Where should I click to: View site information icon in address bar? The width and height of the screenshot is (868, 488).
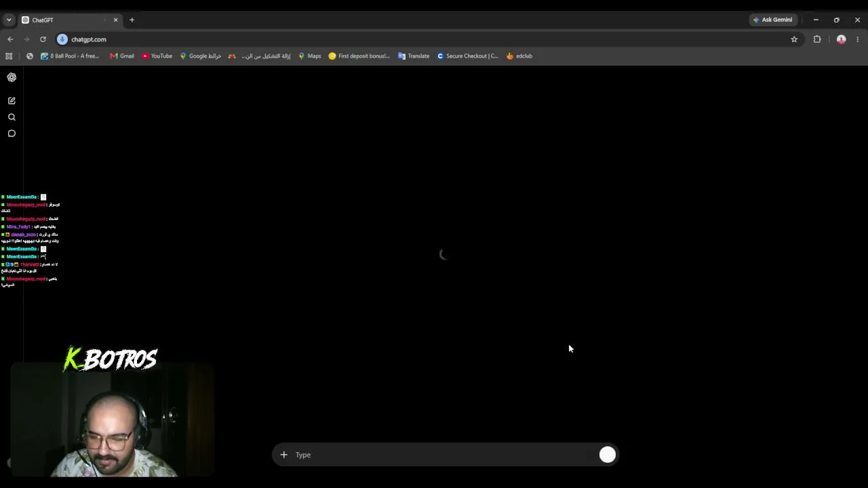click(x=62, y=39)
